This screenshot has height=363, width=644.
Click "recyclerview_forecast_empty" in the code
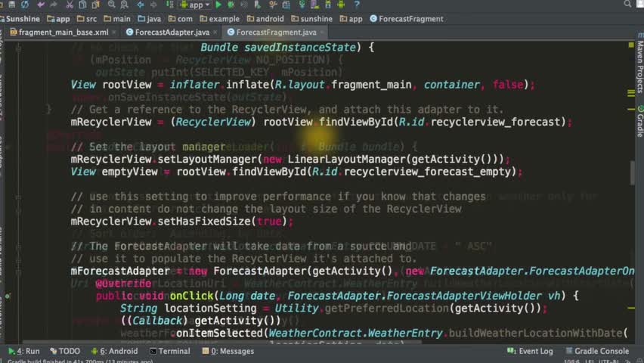click(x=427, y=172)
